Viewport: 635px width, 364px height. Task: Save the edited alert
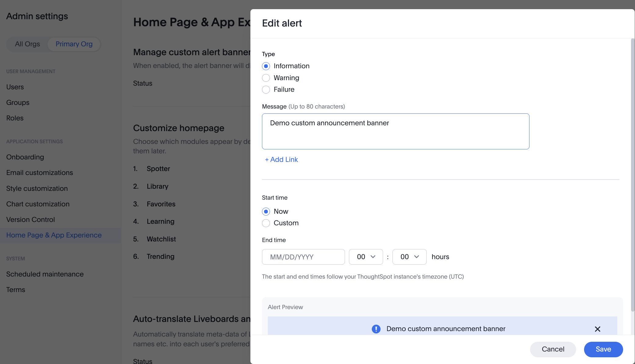pos(603,349)
